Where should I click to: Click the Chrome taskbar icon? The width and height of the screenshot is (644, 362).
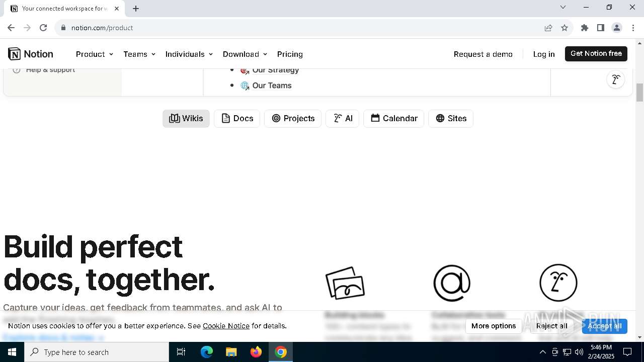pyautogui.click(x=281, y=352)
